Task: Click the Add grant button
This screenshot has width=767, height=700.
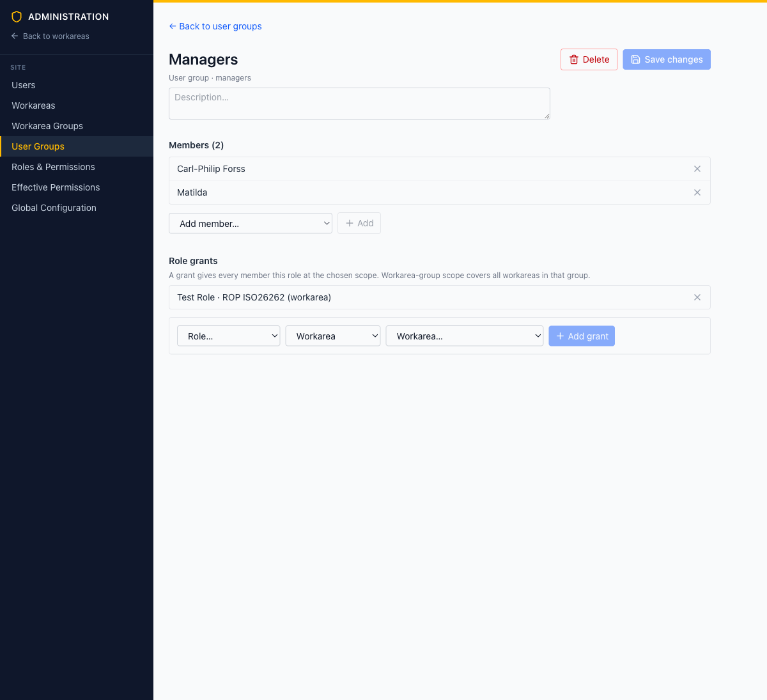Action: (582, 336)
